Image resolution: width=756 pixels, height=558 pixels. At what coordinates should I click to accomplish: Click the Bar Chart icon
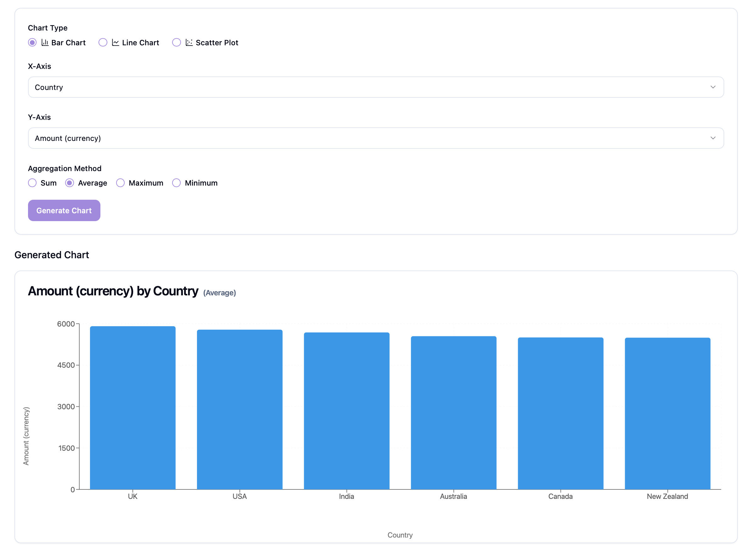[x=45, y=42]
